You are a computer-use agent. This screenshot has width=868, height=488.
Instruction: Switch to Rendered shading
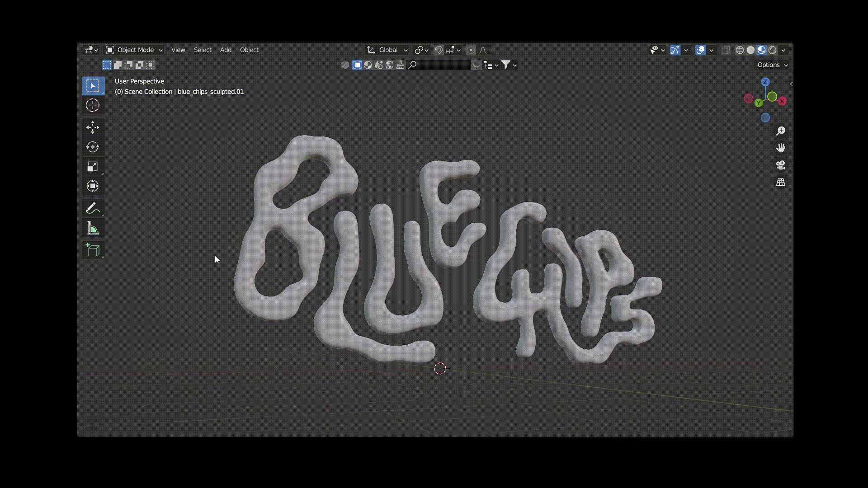click(773, 50)
